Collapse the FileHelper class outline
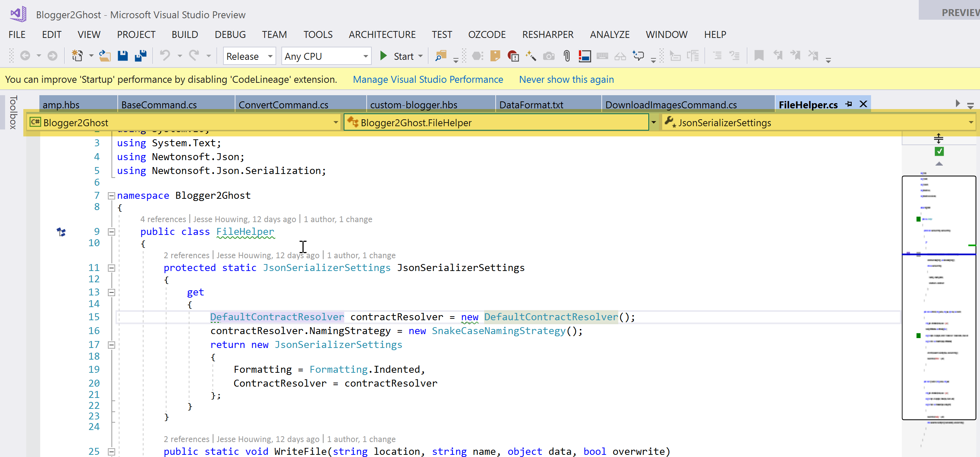Viewport: 980px width, 457px height. pos(112,232)
